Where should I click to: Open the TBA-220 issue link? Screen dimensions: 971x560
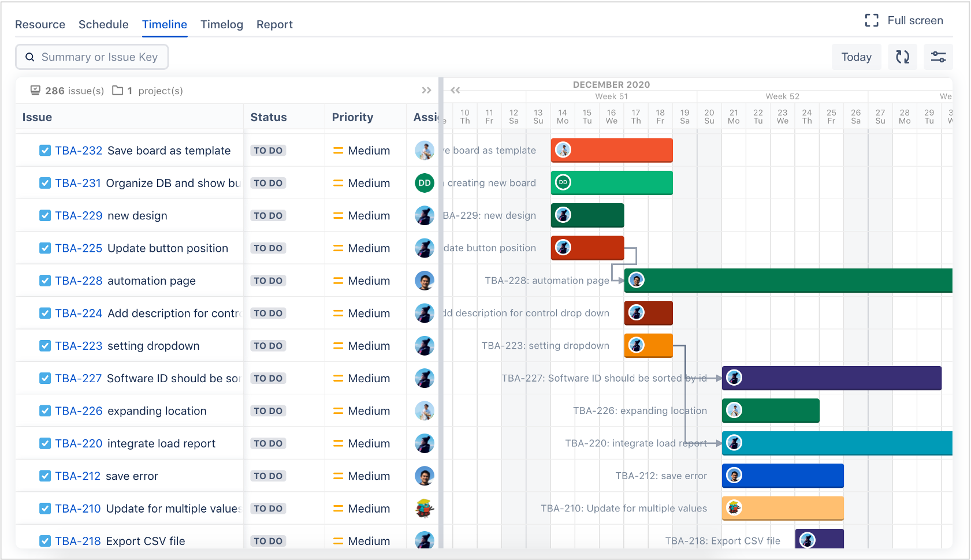79,444
